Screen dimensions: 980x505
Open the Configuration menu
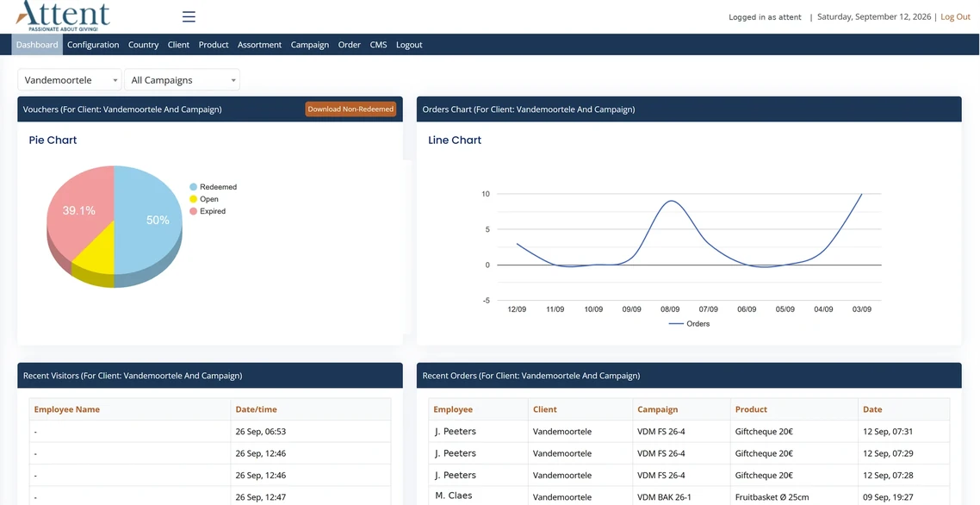coord(93,45)
